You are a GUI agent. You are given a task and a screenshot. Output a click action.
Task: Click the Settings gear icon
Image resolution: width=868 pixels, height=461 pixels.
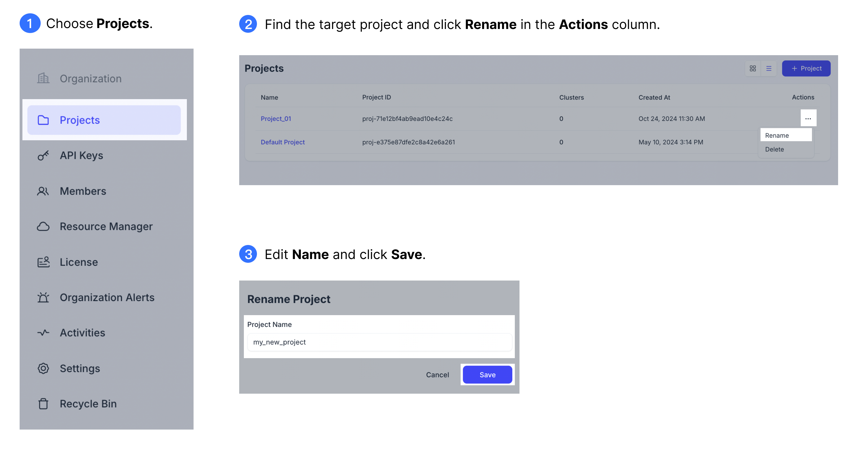coord(43,368)
